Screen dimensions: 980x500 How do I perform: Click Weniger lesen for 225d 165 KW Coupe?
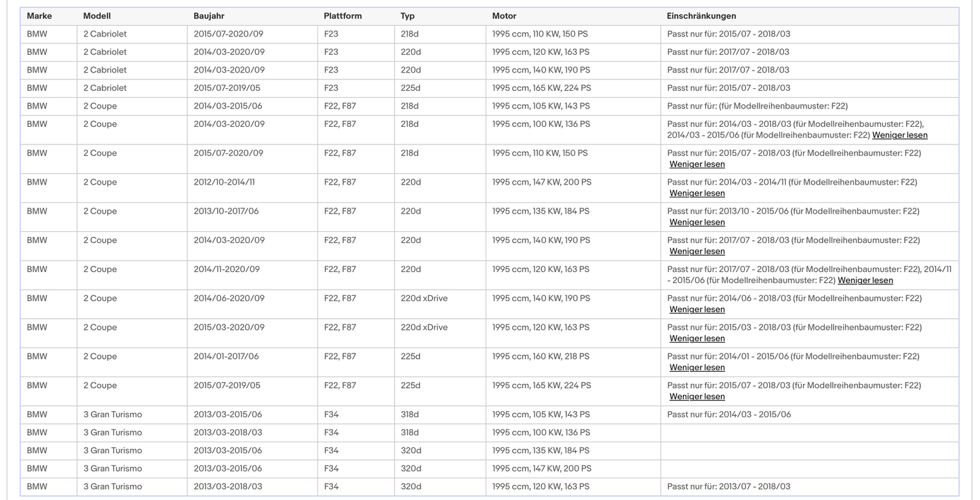697,397
